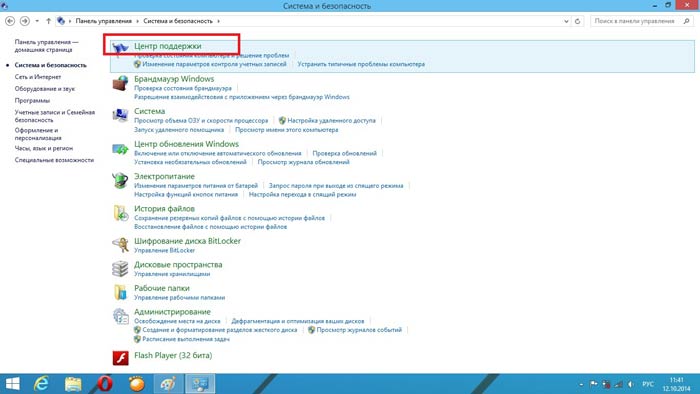The height and width of the screenshot is (394, 700).
Task: Click Панель управления in the breadcrumb
Action: click(104, 21)
